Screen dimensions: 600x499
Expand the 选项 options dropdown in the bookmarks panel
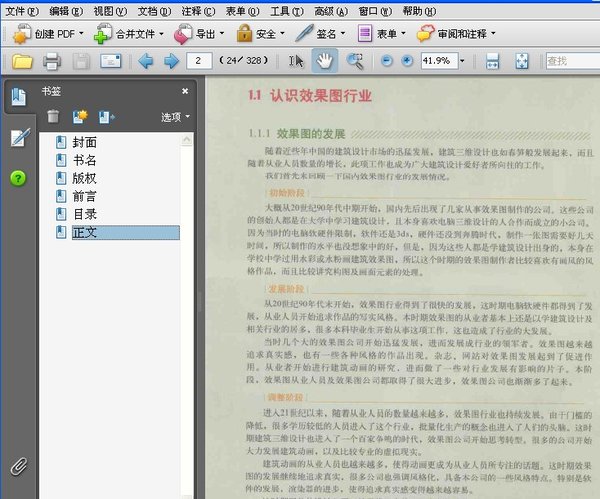coord(176,117)
